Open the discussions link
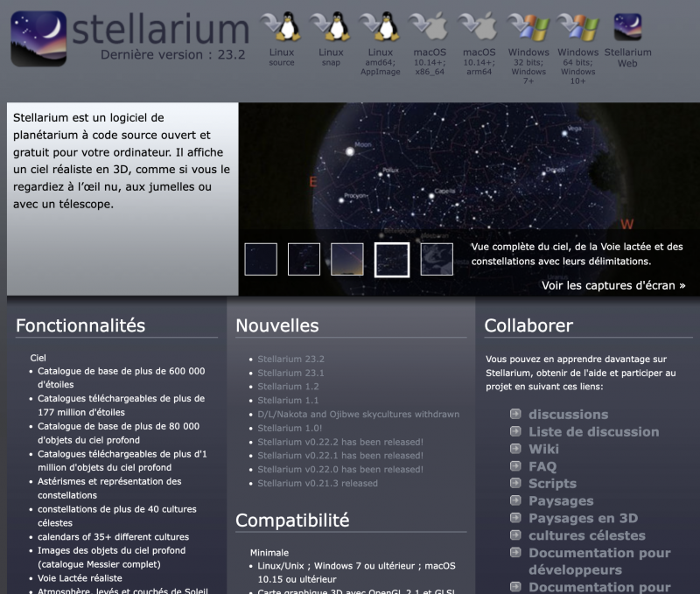The image size is (700, 594). pos(568,415)
